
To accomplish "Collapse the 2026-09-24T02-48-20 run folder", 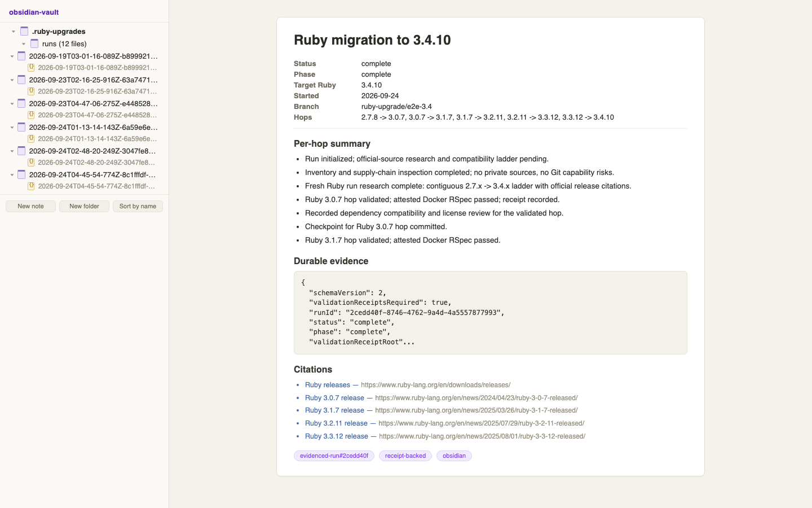I will pos(12,151).
